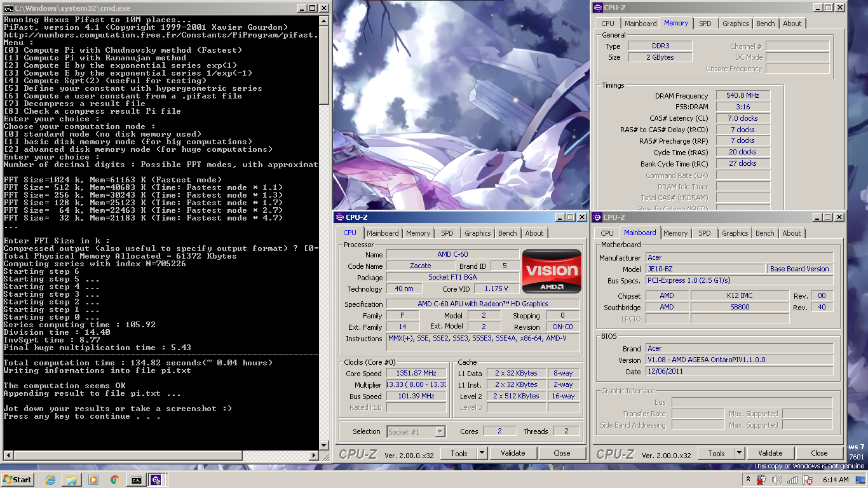The width and height of the screenshot is (868, 488).
Task: Click the FSB:DRAM 3:16 value
Action: [x=743, y=107]
